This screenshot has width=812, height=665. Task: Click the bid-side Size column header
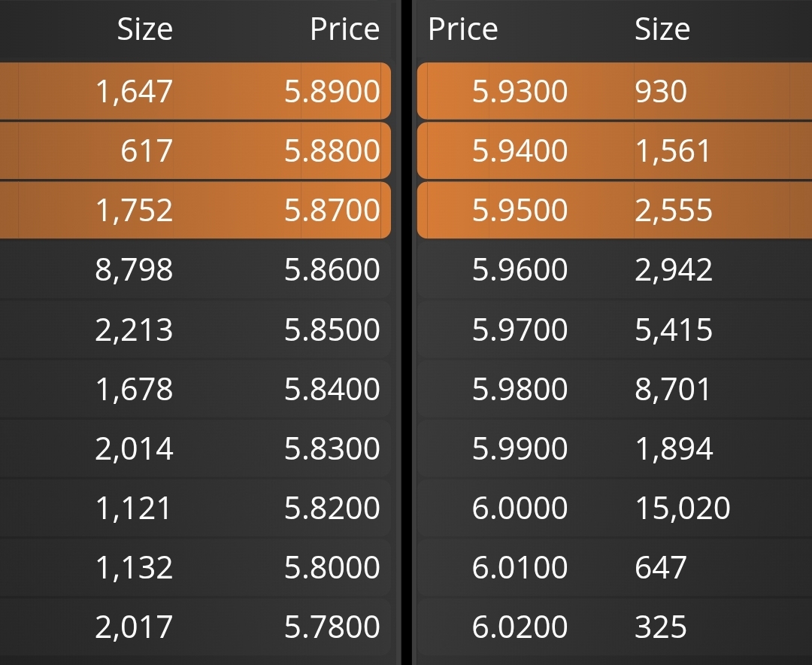(x=144, y=29)
